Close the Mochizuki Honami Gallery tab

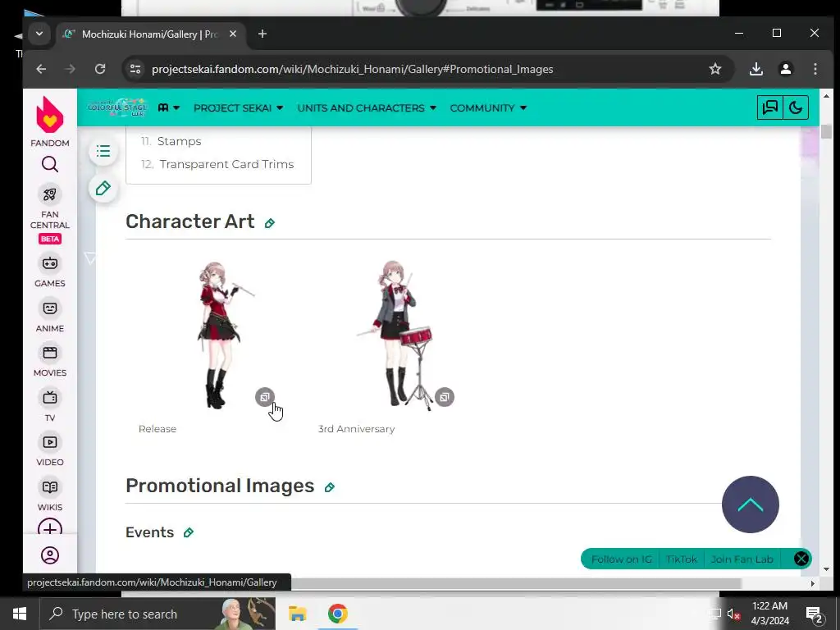pos(233,34)
